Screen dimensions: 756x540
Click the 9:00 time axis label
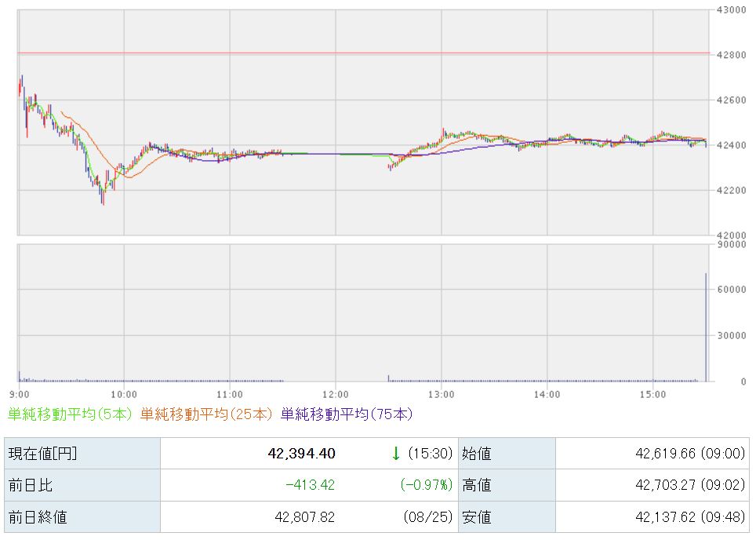click(x=20, y=394)
